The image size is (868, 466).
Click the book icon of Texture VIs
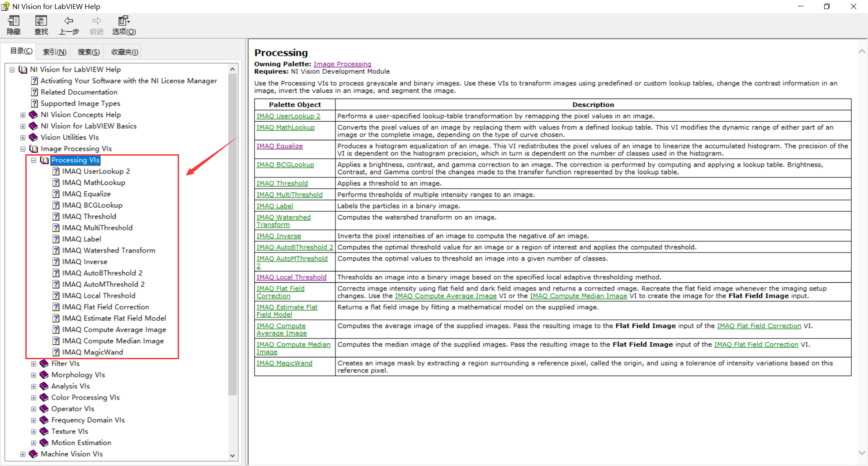pos(44,432)
